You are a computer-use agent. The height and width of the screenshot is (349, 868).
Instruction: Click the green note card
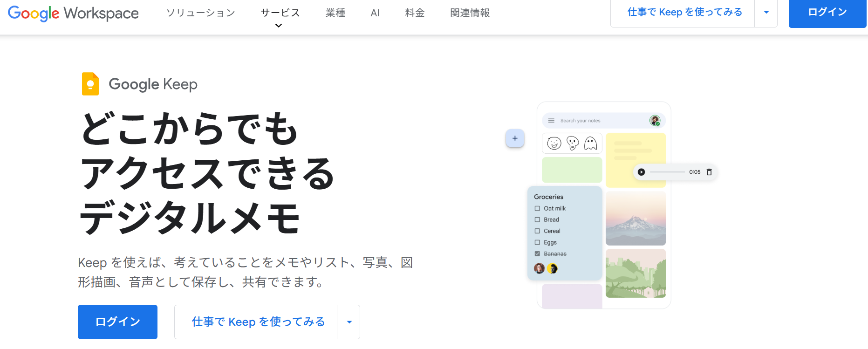point(572,170)
